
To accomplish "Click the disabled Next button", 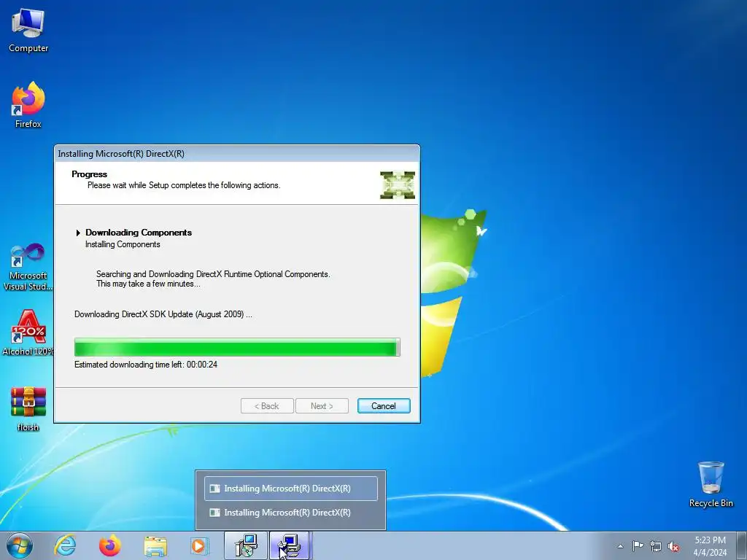I will [x=322, y=405].
